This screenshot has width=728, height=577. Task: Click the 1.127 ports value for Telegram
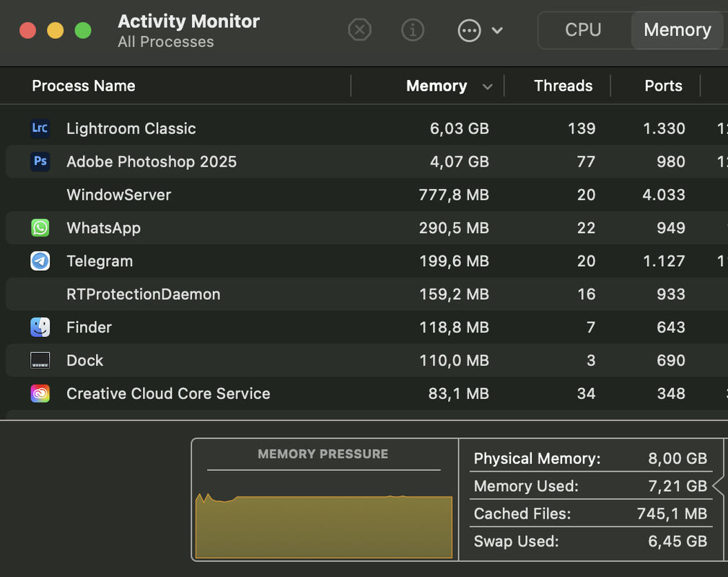click(x=664, y=261)
